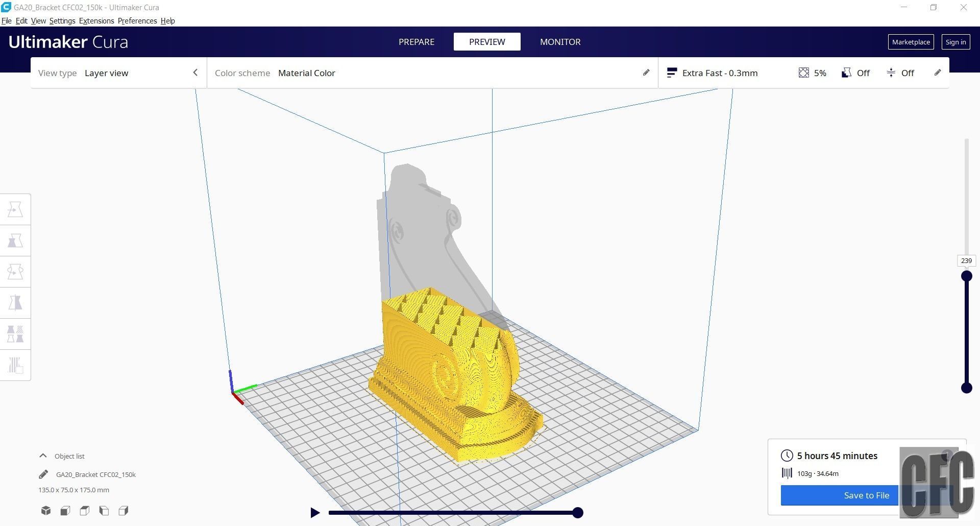
Task: Open the Marketplace
Action: pyautogui.click(x=911, y=42)
